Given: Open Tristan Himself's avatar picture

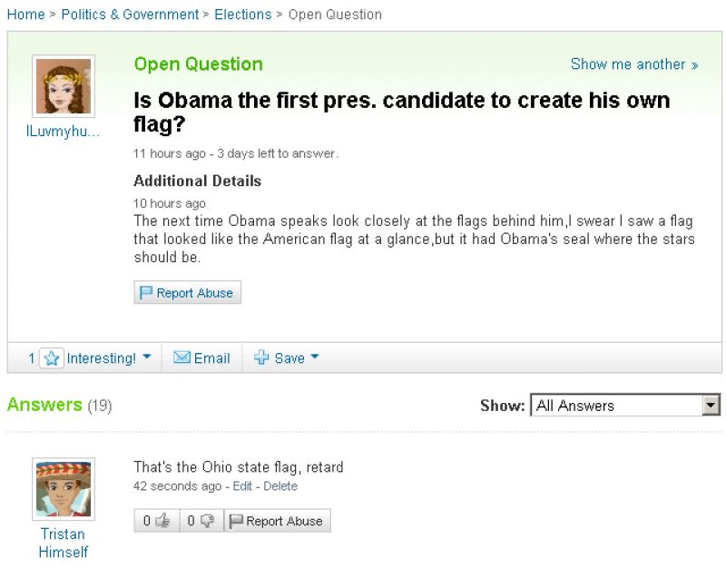Looking at the screenshot, I should pos(63,488).
